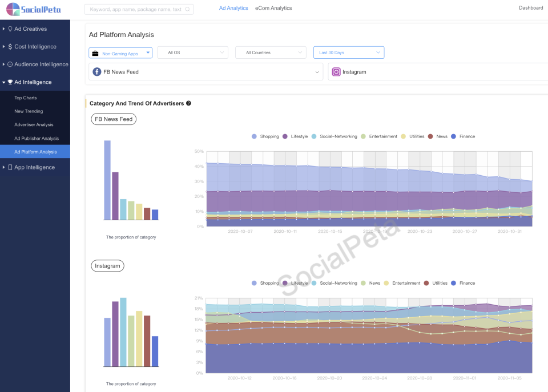548x392 pixels.
Task: Click the search magnifier icon
Action: coord(187,10)
